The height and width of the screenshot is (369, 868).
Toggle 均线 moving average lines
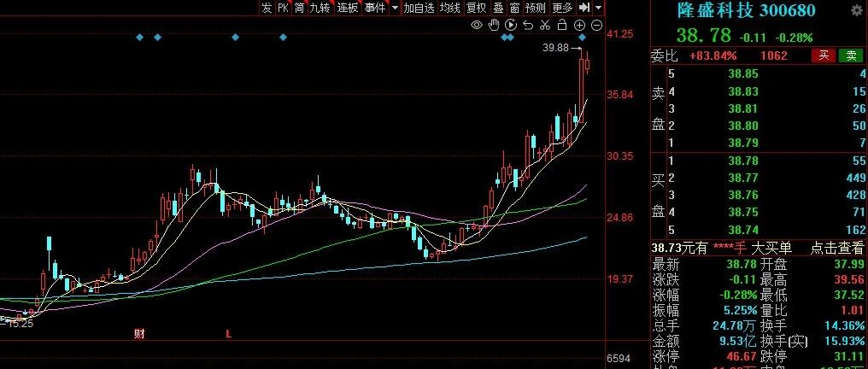[x=450, y=8]
